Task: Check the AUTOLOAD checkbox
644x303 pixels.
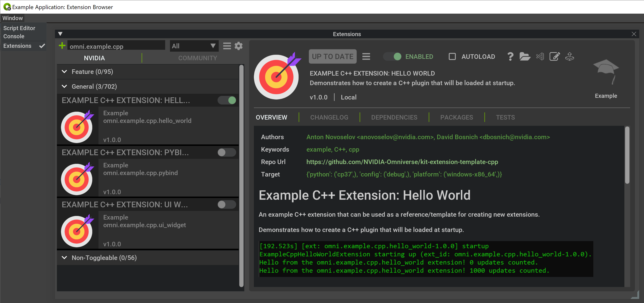Action: click(452, 56)
